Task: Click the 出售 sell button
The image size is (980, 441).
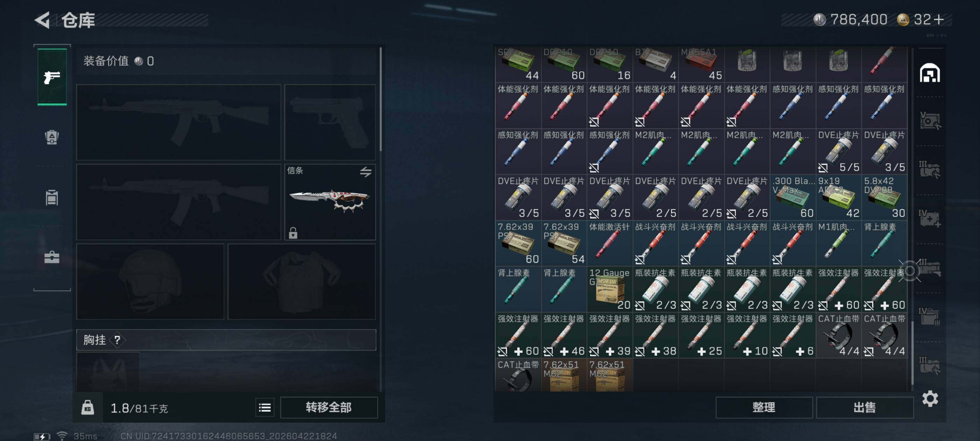Action: 864,407
